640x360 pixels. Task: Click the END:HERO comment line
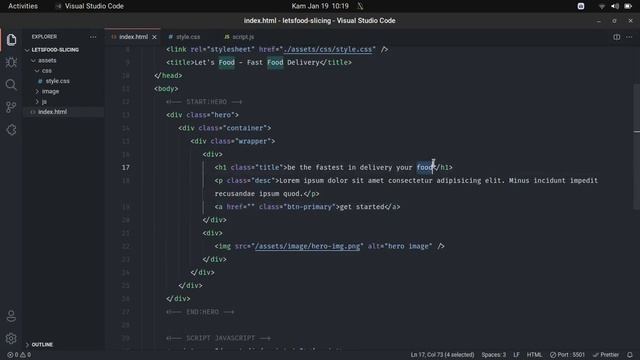(200, 312)
